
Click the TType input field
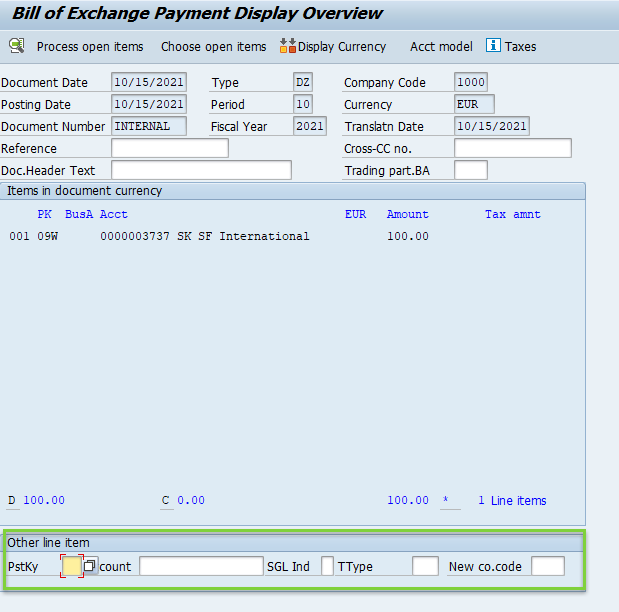click(x=425, y=566)
